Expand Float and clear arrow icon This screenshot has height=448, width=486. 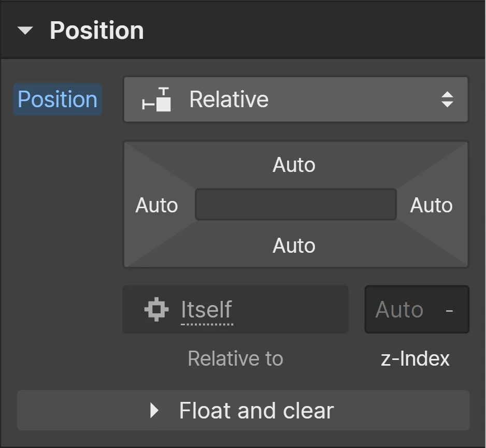(154, 411)
